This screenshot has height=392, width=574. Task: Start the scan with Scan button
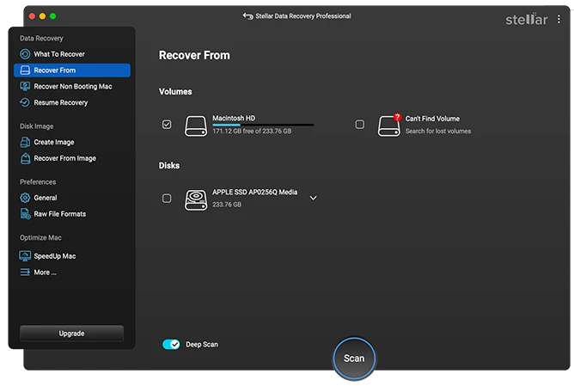[x=354, y=358]
